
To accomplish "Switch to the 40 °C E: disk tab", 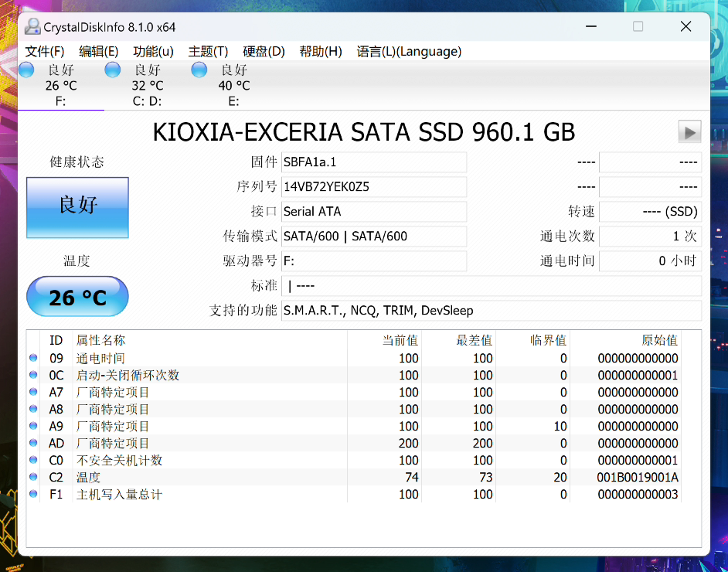I will 234,86.
